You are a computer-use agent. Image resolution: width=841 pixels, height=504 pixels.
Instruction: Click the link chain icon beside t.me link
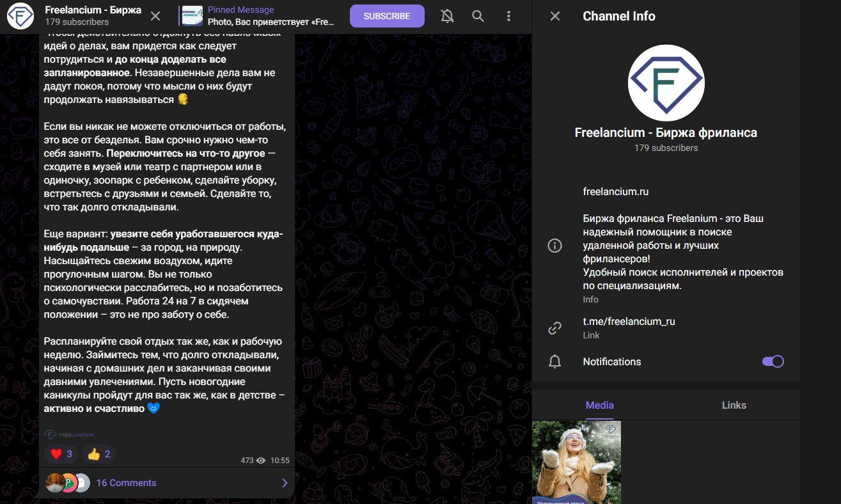point(555,328)
